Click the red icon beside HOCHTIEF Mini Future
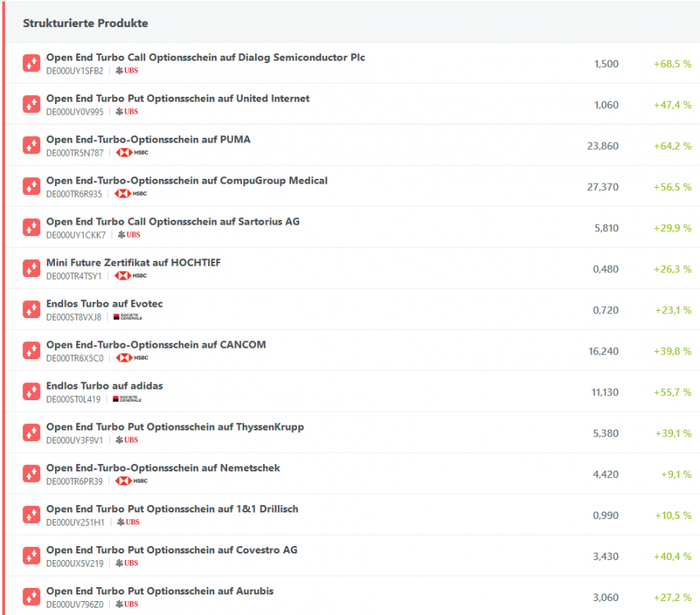Viewport: 700px width, 615px height. (32, 268)
